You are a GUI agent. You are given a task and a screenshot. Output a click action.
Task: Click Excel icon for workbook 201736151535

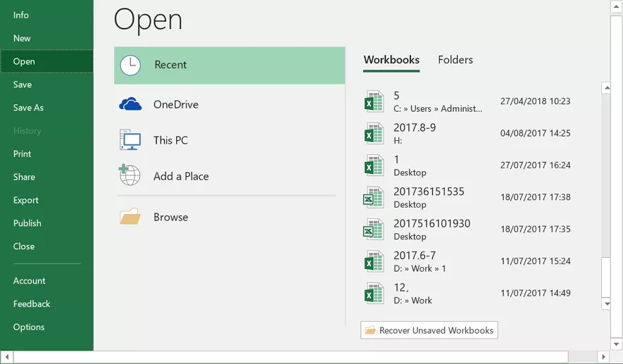click(374, 197)
